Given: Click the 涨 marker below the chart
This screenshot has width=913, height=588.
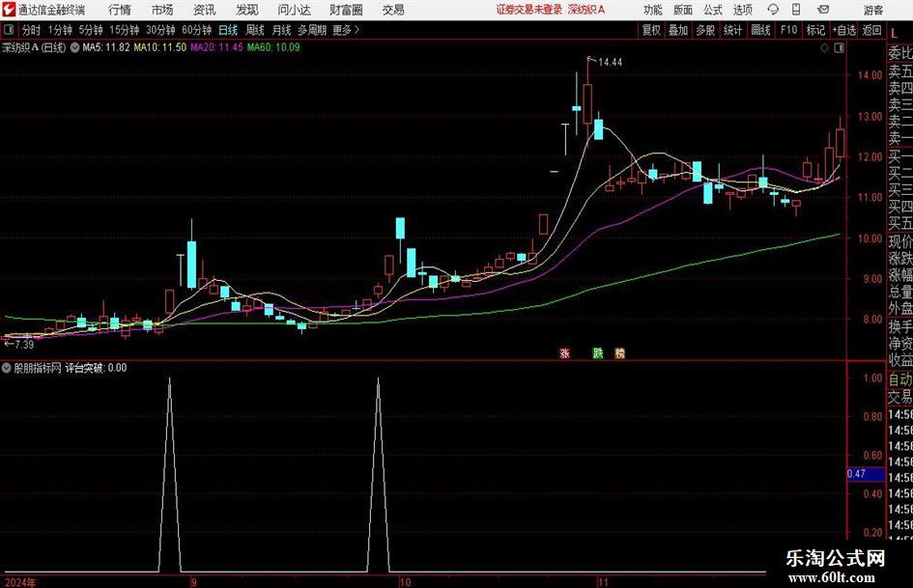Looking at the screenshot, I should pos(564,352).
